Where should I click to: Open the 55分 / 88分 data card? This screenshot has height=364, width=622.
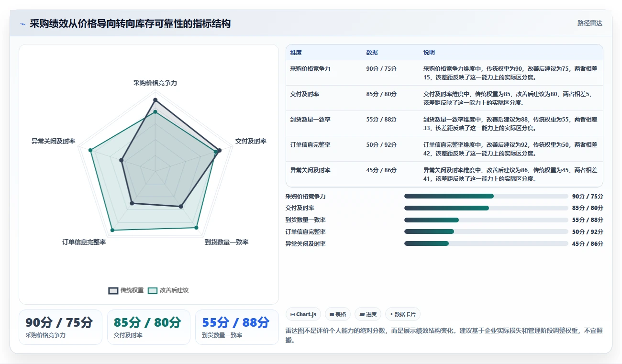tap(237, 327)
